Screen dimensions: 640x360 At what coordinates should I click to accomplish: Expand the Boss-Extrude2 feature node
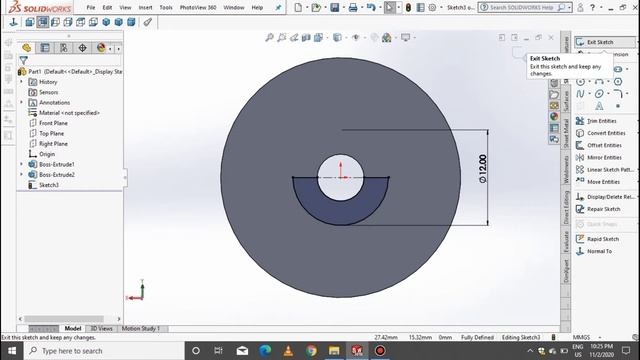pyautogui.click(x=22, y=174)
